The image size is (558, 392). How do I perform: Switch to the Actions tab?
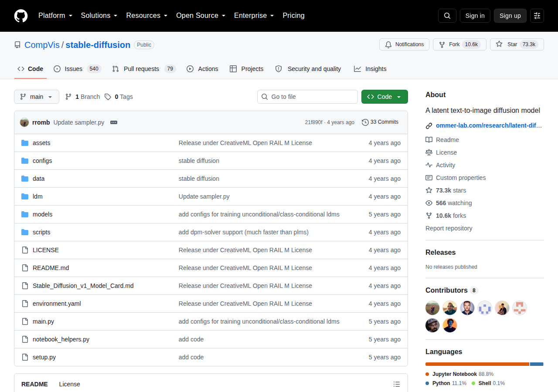202,69
